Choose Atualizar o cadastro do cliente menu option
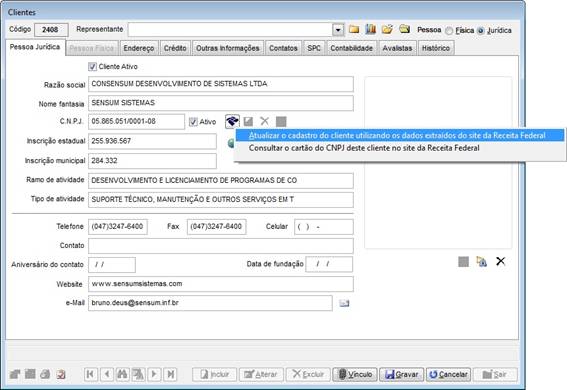567x390 pixels. [400, 136]
